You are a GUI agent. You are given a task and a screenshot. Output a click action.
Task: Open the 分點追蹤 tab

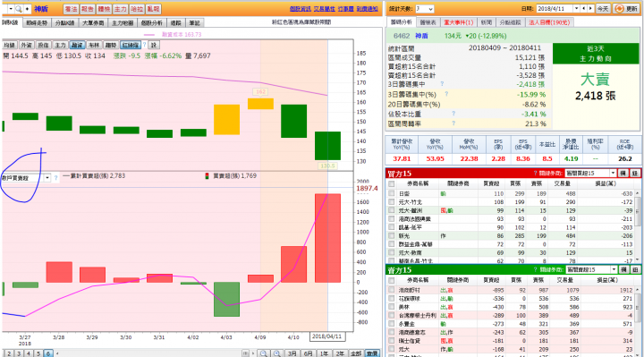coord(510,22)
